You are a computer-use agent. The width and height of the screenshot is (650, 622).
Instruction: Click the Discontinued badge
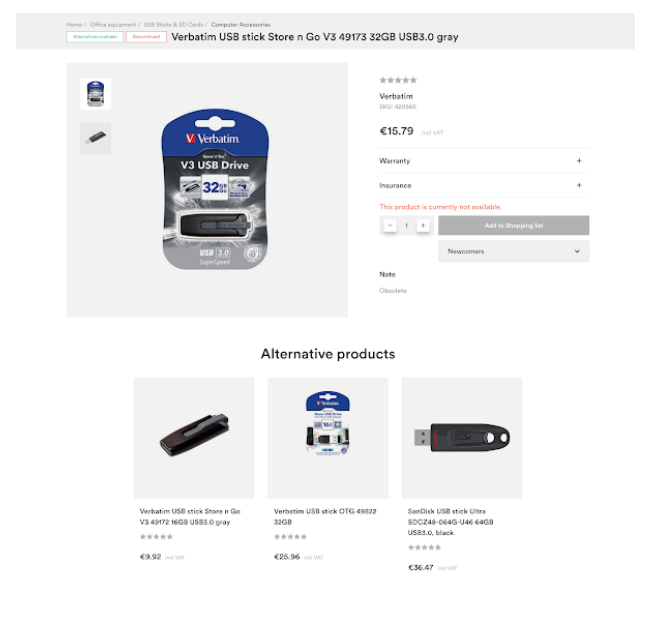point(146,37)
